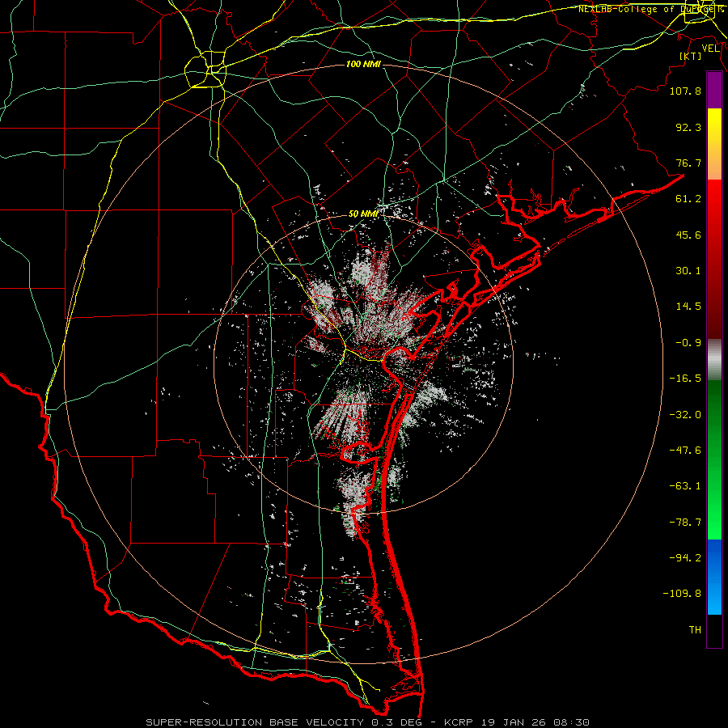Viewport: 728px width, 728px height.
Task: Pick the yellow-orange segment of the color bar
Action: (x=714, y=144)
